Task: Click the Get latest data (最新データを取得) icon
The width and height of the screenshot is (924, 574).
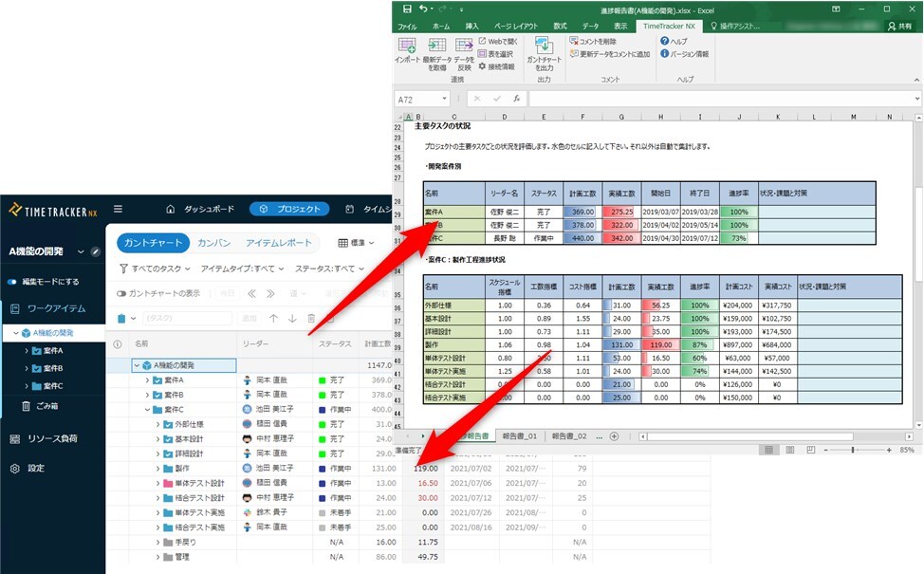Action: tap(436, 53)
